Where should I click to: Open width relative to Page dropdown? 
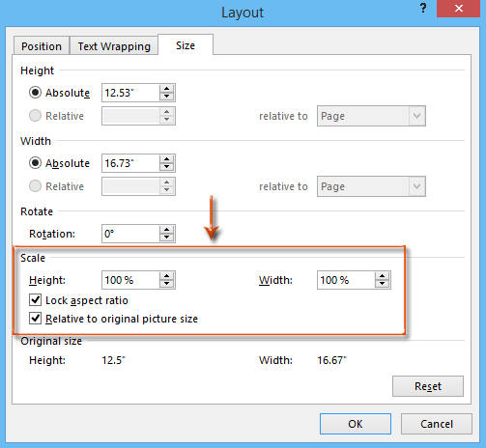[x=371, y=186]
